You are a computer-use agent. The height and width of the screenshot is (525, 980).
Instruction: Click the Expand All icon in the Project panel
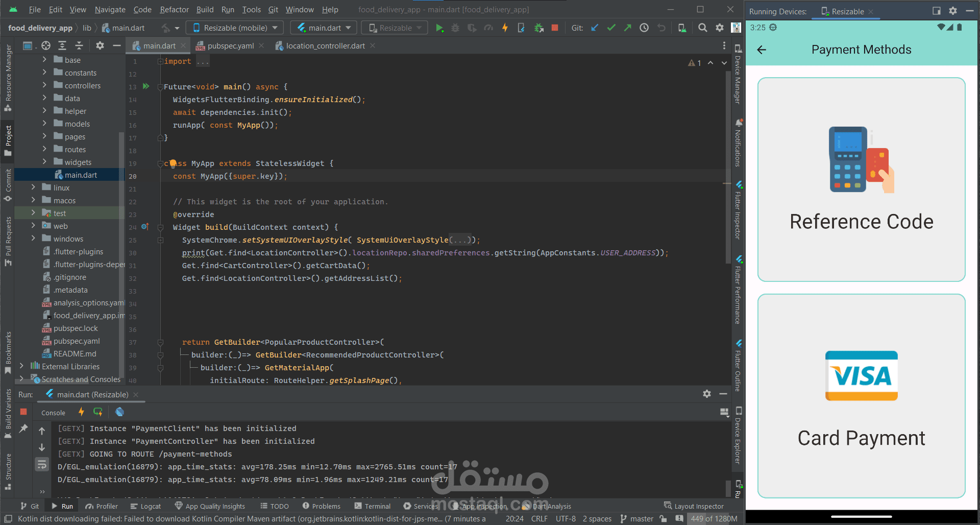[62, 46]
